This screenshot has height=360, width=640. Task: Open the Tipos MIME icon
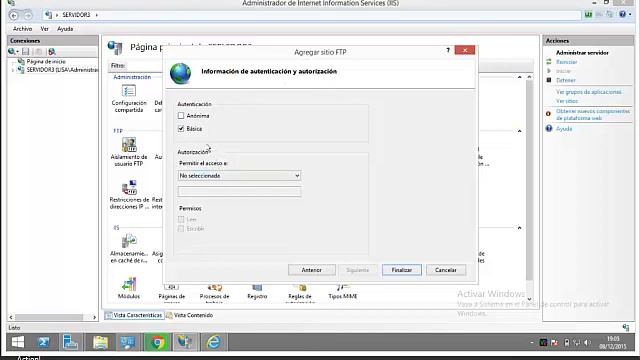[343, 292]
